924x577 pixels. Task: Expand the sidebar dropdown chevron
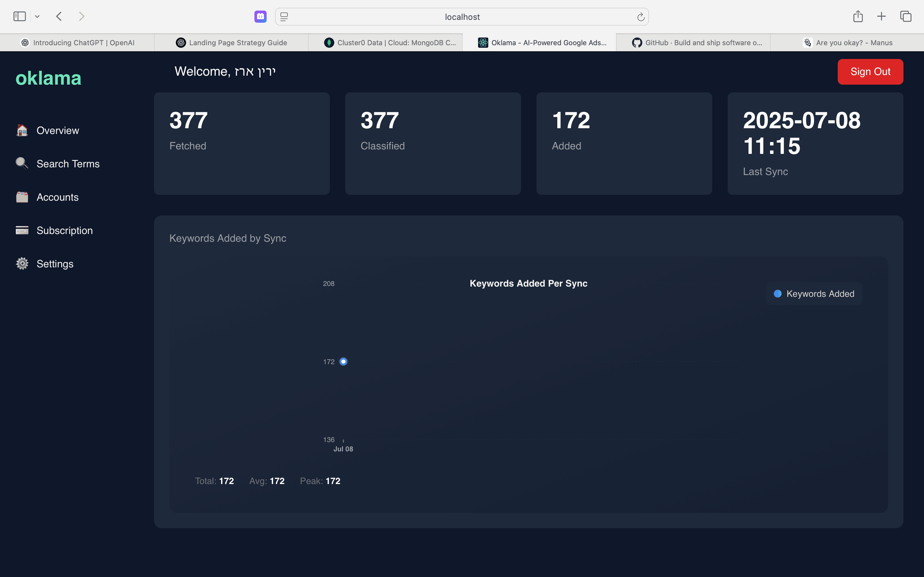point(37,16)
